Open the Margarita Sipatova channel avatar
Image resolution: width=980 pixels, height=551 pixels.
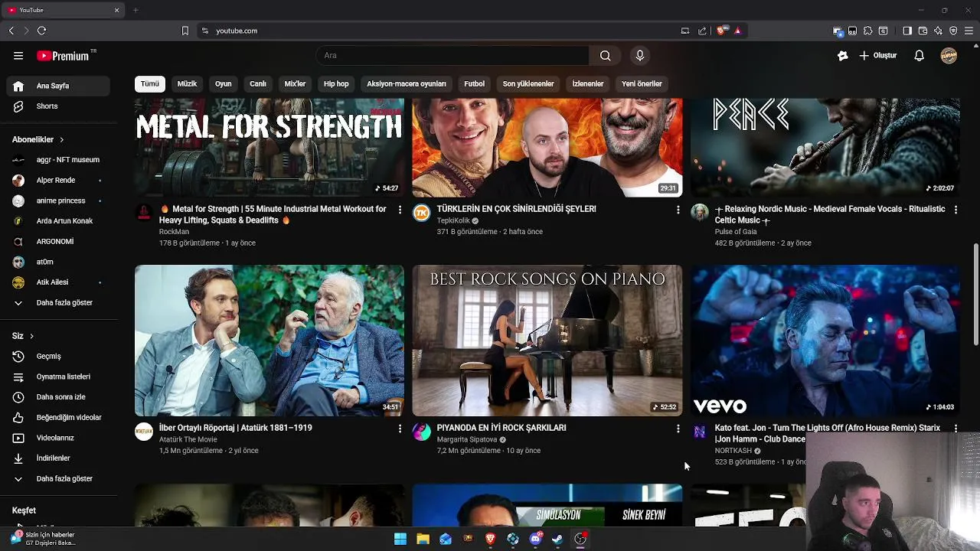coord(422,432)
